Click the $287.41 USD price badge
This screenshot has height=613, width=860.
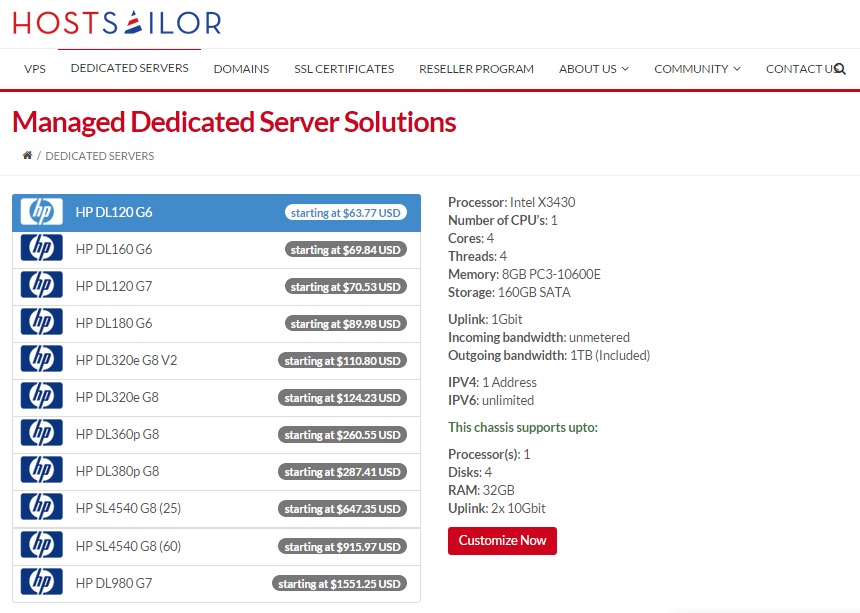click(342, 472)
